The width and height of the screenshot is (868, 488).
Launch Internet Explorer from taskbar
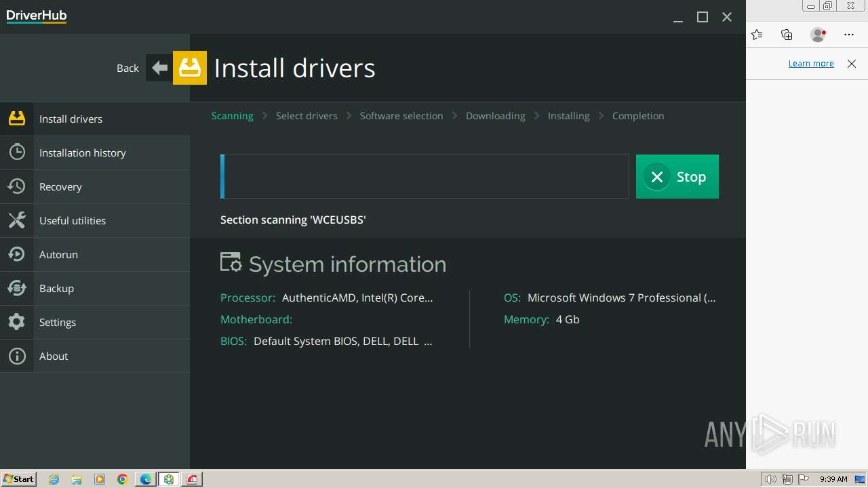(x=54, y=479)
